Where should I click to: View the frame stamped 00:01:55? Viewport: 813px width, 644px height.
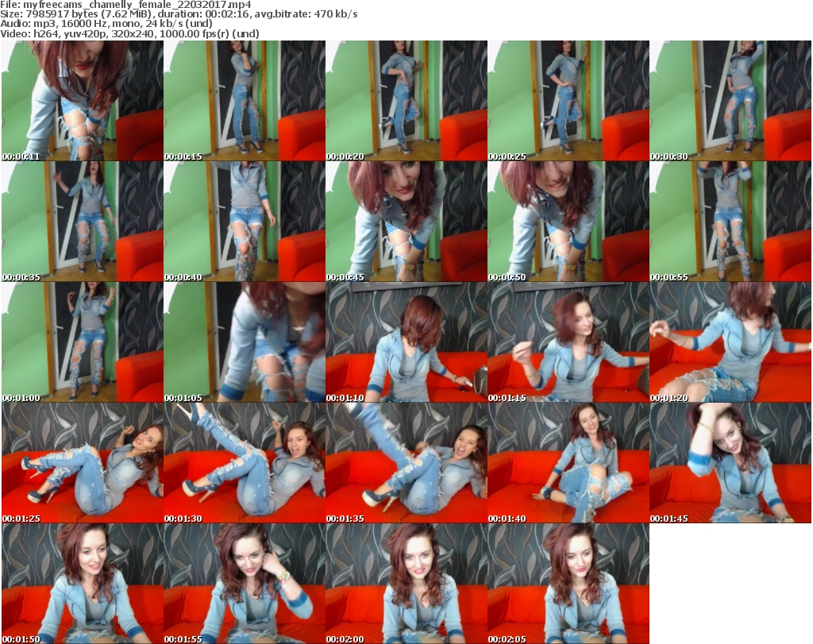click(x=245, y=584)
